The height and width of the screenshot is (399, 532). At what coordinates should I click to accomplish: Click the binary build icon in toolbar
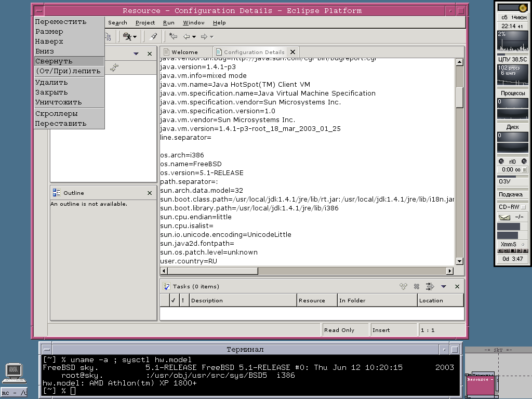(108, 36)
